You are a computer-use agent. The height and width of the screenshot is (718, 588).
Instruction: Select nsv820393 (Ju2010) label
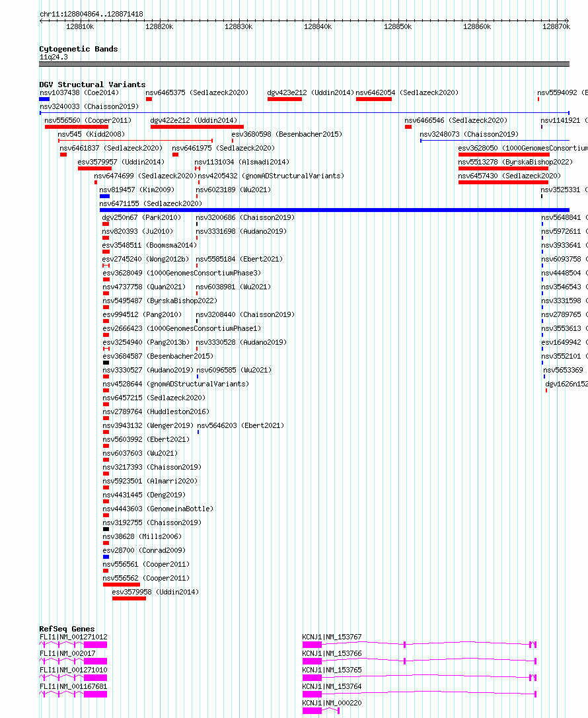tap(137, 231)
